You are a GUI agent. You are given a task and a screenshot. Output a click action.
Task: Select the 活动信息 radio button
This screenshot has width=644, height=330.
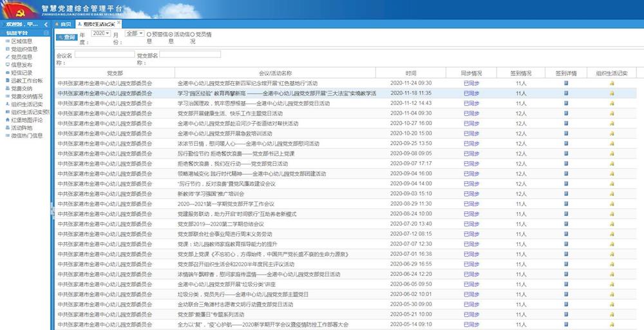[x=171, y=34]
